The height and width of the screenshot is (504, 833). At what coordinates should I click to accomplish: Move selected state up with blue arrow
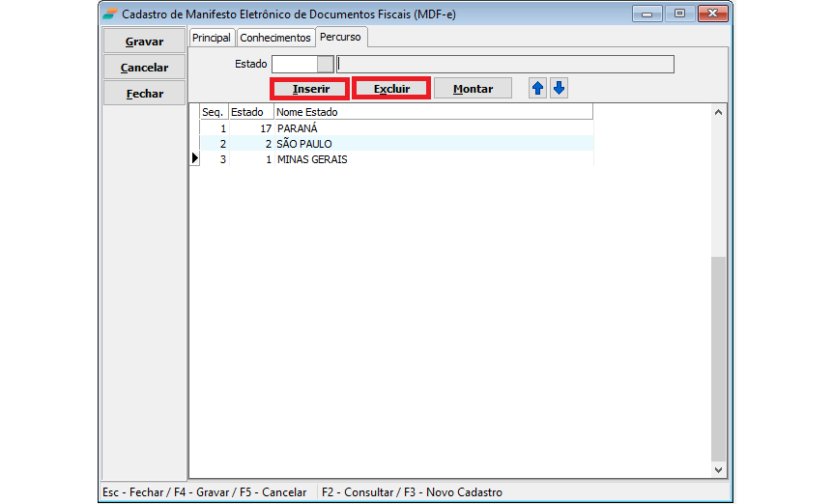[538, 88]
